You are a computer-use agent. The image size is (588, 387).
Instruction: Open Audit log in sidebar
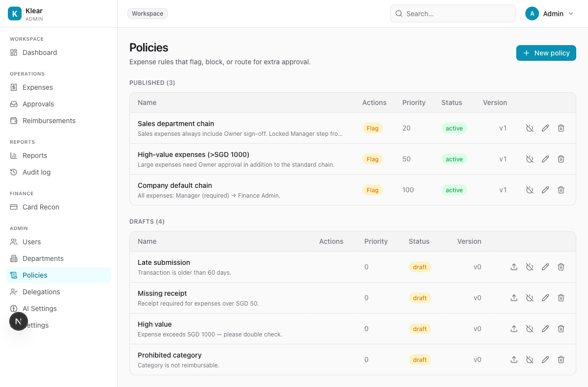pos(59,172)
